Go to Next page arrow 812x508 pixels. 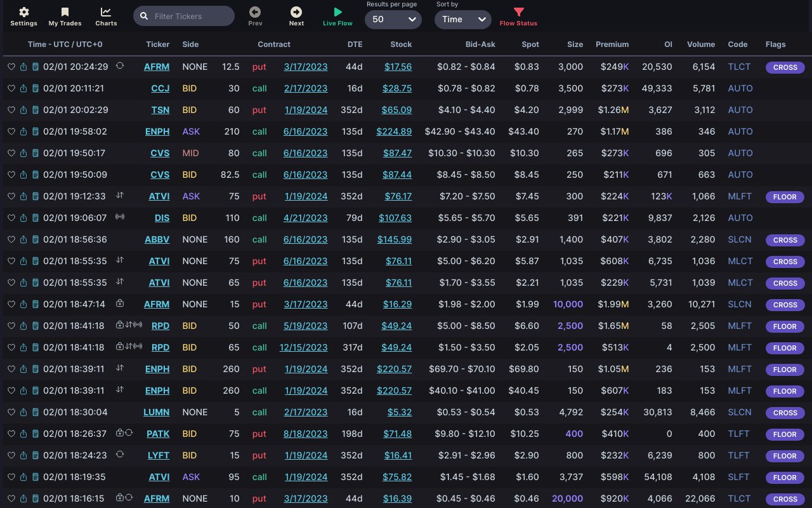pos(296,12)
